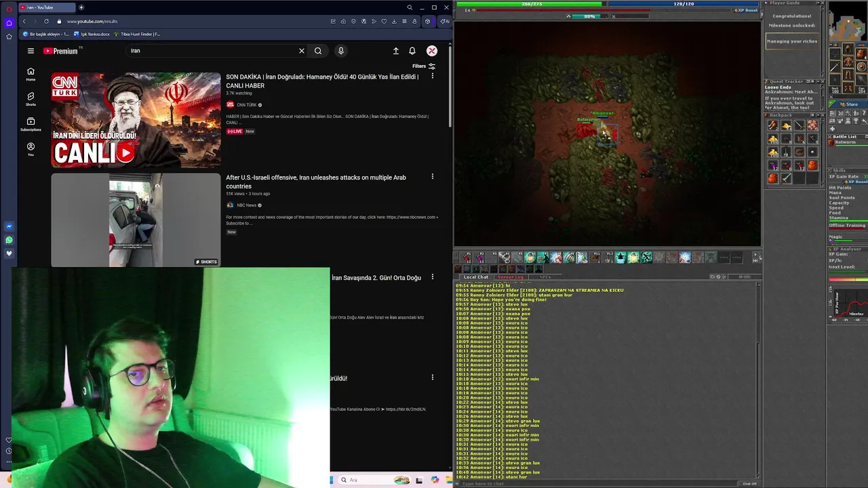Open Subscriptions in the YouTube sidebar
The image size is (868, 488).
31,124
